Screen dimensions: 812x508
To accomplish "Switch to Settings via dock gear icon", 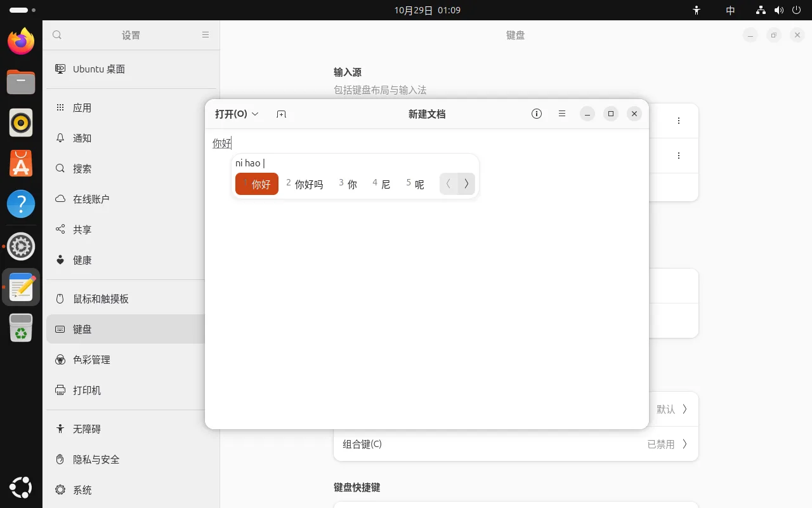I will click(x=21, y=246).
